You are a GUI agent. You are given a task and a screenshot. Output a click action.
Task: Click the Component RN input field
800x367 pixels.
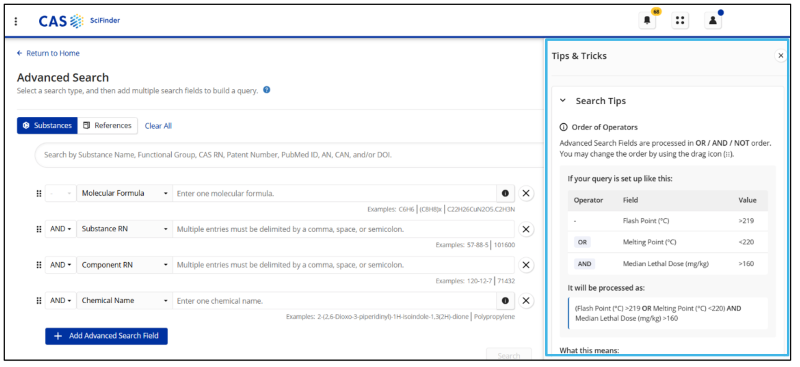[x=343, y=265]
